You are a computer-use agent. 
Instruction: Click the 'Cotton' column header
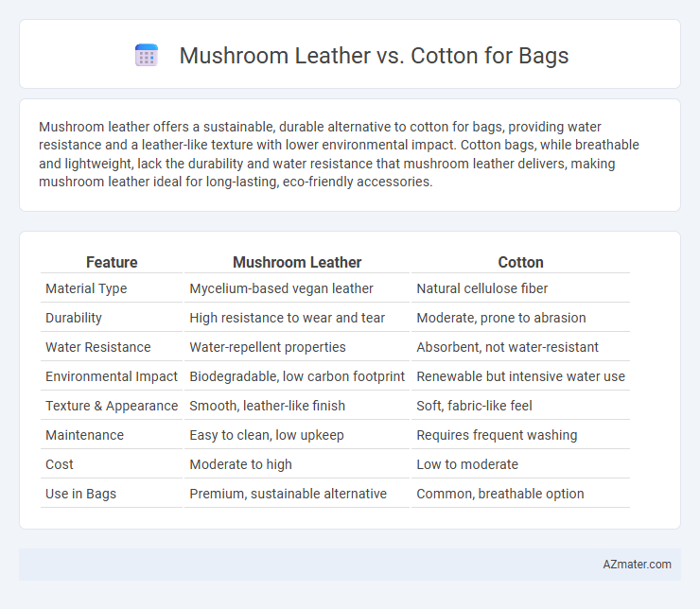click(x=520, y=262)
